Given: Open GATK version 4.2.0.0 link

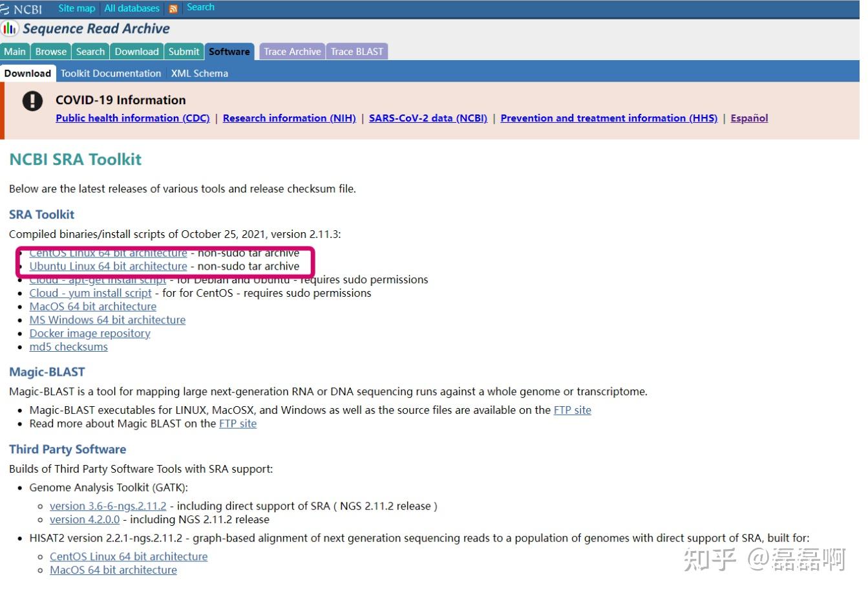Looking at the screenshot, I should click(85, 521).
